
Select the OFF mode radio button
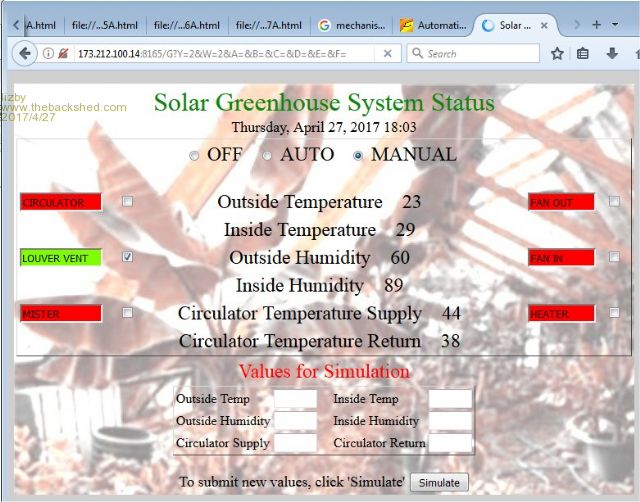tap(194, 156)
